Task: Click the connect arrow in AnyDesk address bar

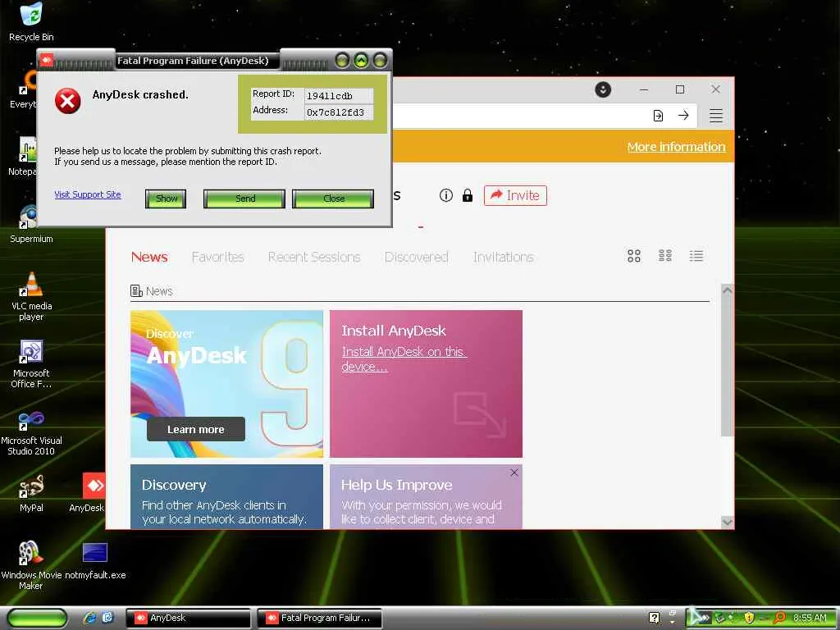Action: [x=683, y=115]
